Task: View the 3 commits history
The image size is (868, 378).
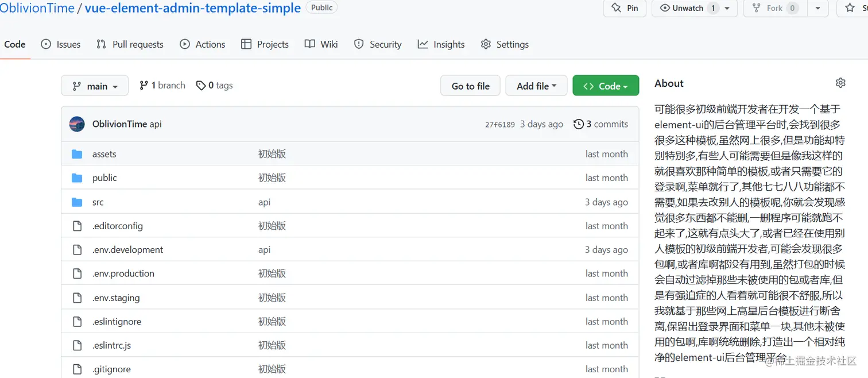Action: [x=600, y=124]
